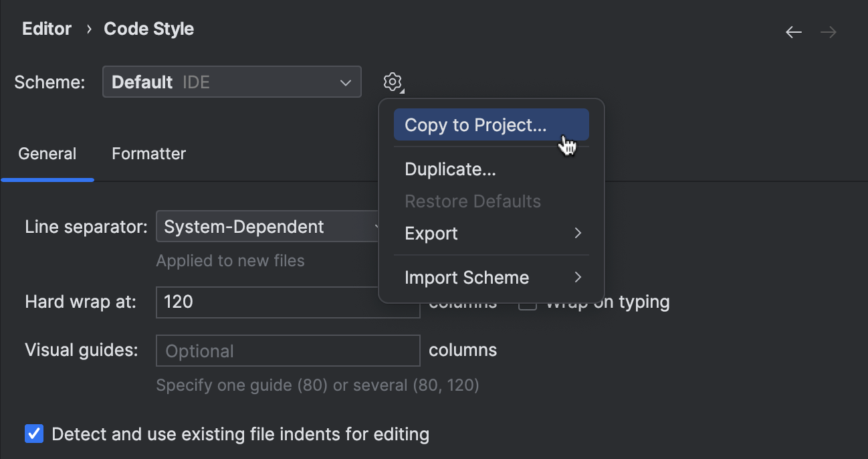Click the back navigation arrow
868x459 pixels.
point(793,31)
